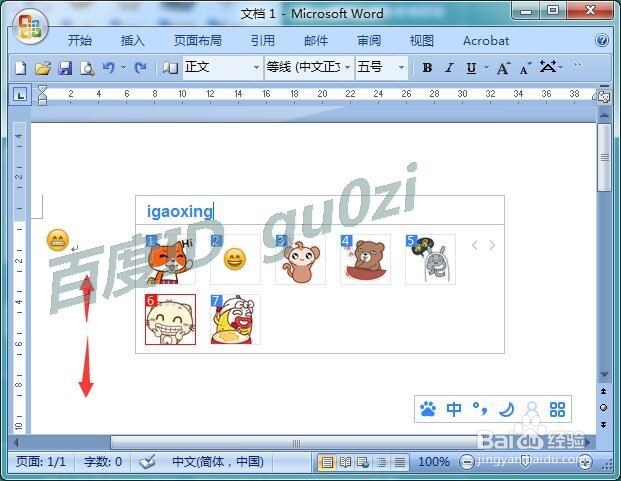Open the Acrobat ribbon tab
This screenshot has width=621, height=481.
click(486, 40)
